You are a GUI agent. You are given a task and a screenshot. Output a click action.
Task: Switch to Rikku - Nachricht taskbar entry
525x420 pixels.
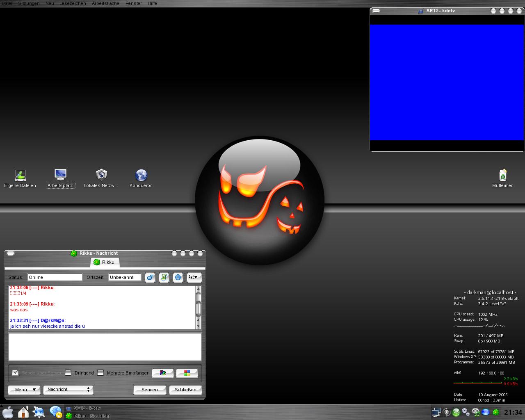tap(88, 416)
